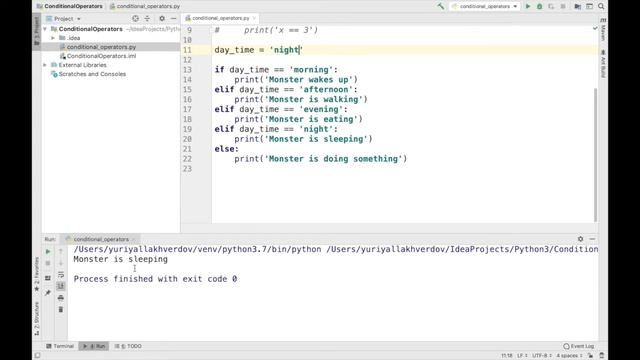
Task: Click code line print('Monster is doing something')
Action: (x=320, y=159)
